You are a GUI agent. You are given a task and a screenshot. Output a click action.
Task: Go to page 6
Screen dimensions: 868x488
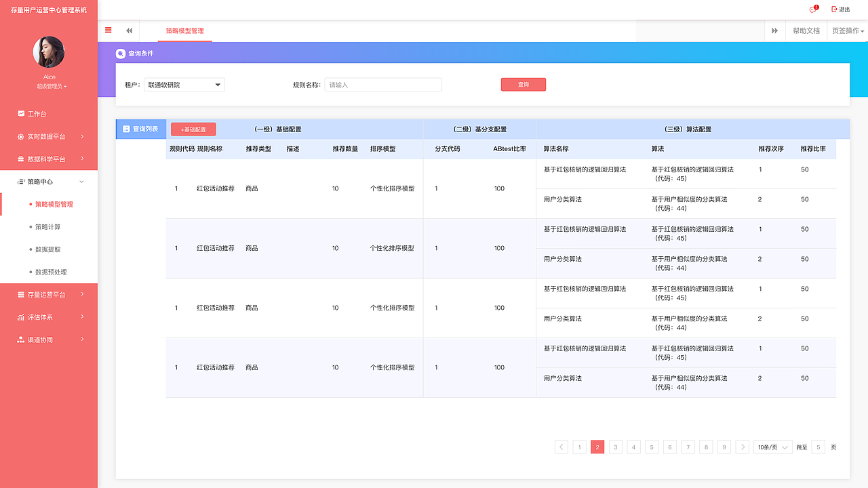(670, 447)
